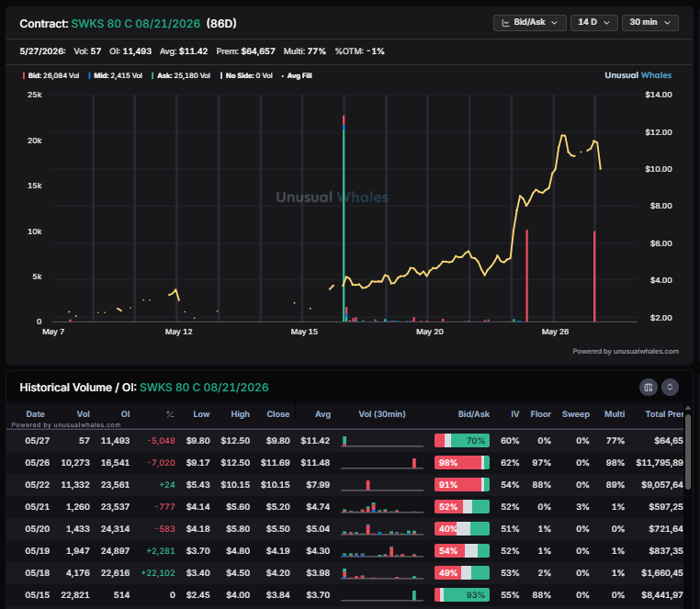Click the 49% bid/ask bar for 05/18
Screen dimensions: 700x609
pyautogui.click(x=462, y=573)
